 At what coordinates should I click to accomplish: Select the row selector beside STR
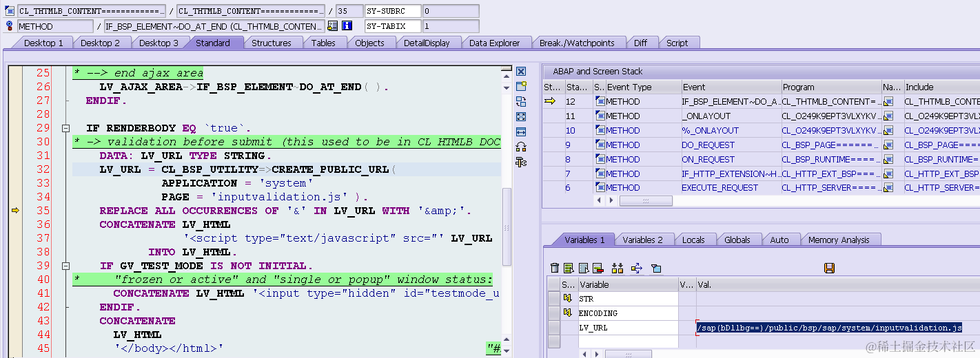[553, 299]
